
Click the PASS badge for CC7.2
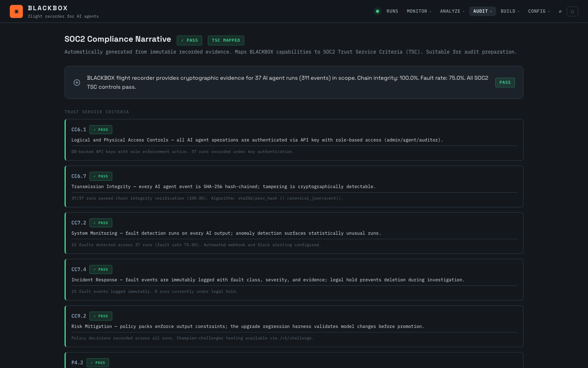pos(101,223)
